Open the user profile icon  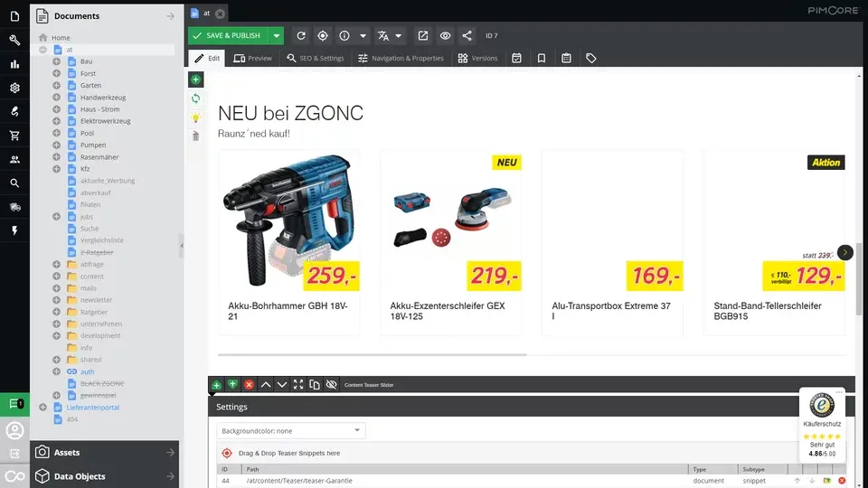[x=15, y=430]
